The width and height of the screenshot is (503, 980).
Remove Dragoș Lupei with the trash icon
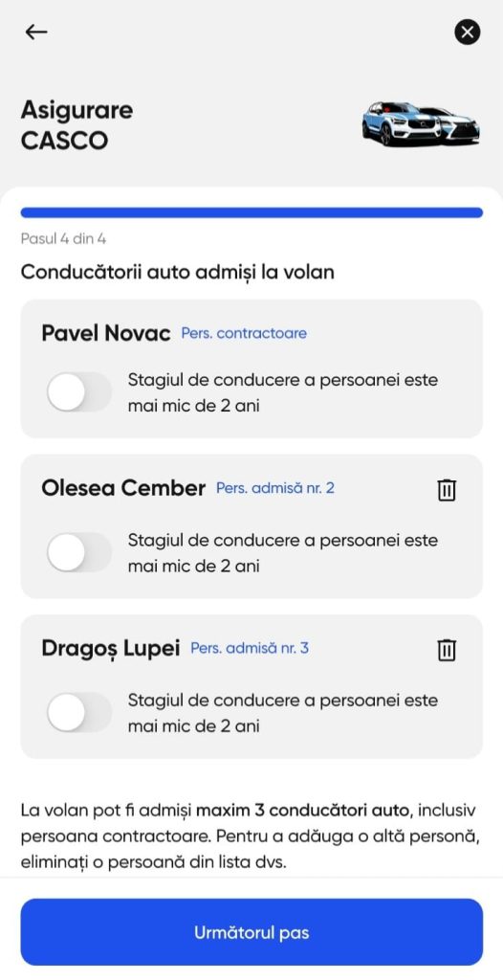click(x=447, y=650)
